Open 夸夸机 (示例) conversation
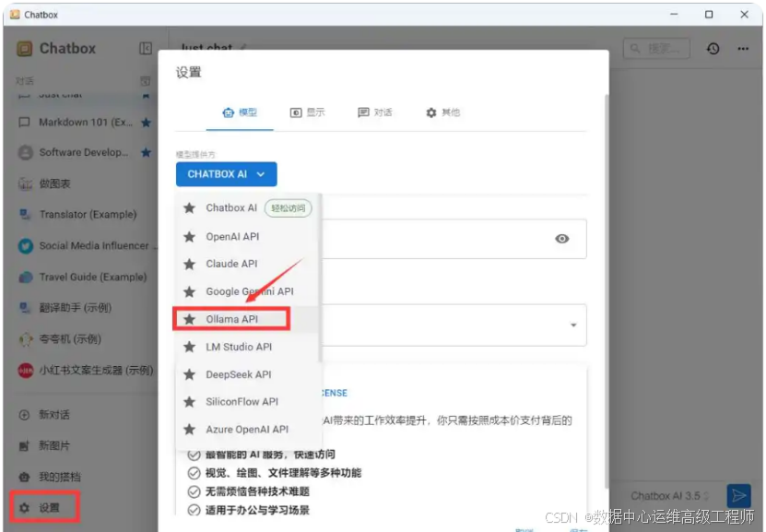The width and height of the screenshot is (766, 532). (x=83, y=339)
